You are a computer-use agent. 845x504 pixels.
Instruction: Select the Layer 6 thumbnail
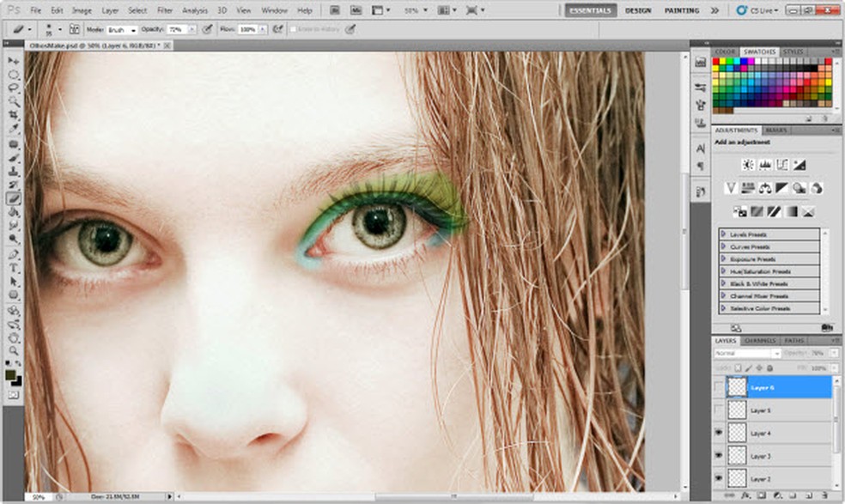click(x=736, y=387)
